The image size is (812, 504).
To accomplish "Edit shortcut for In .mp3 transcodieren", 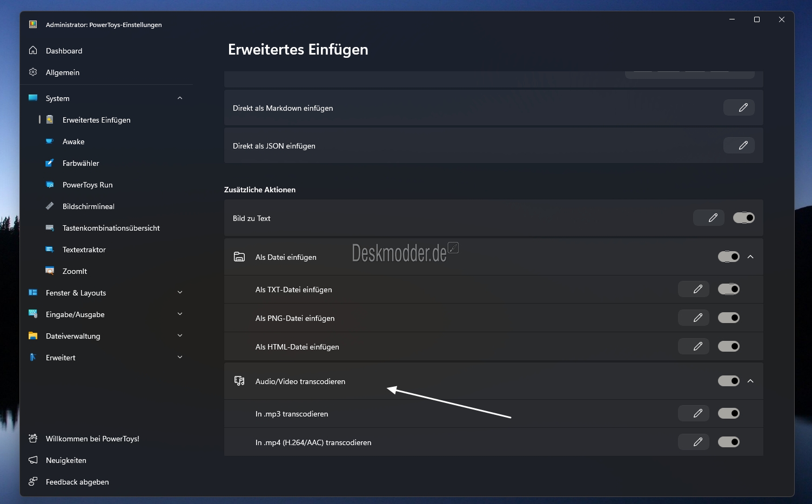I will point(694,413).
